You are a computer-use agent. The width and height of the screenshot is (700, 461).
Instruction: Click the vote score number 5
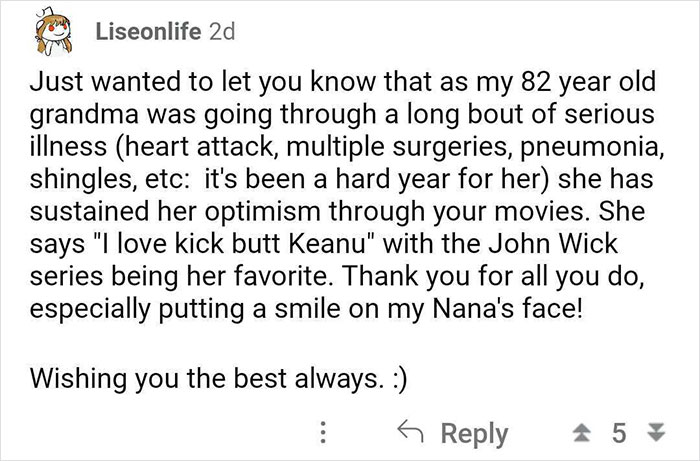[x=619, y=434]
